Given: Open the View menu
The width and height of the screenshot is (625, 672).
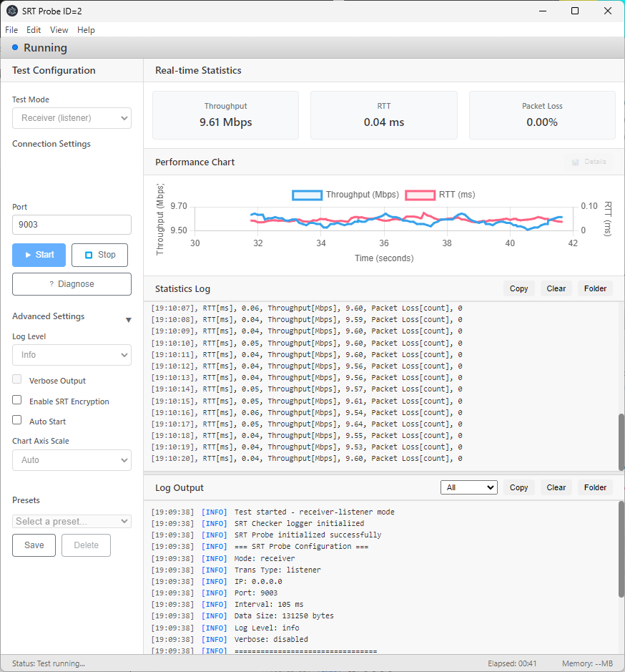Looking at the screenshot, I should tap(59, 30).
